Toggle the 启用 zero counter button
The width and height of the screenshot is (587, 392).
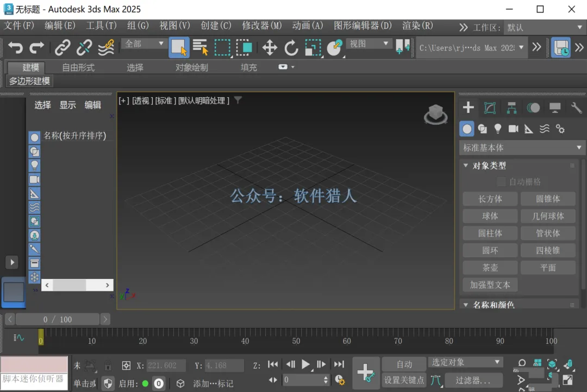(159, 383)
